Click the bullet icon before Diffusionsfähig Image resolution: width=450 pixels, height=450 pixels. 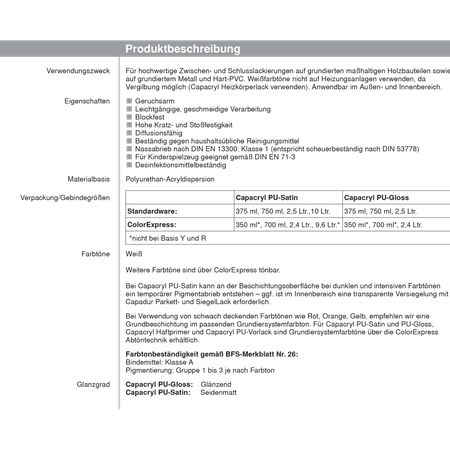pos(129,133)
